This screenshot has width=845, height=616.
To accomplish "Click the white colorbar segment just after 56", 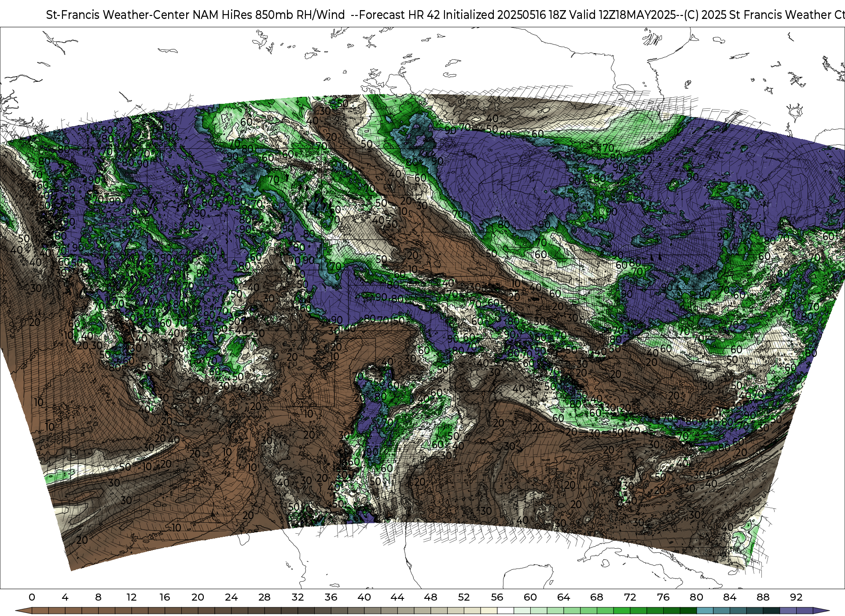I will [x=505, y=611].
